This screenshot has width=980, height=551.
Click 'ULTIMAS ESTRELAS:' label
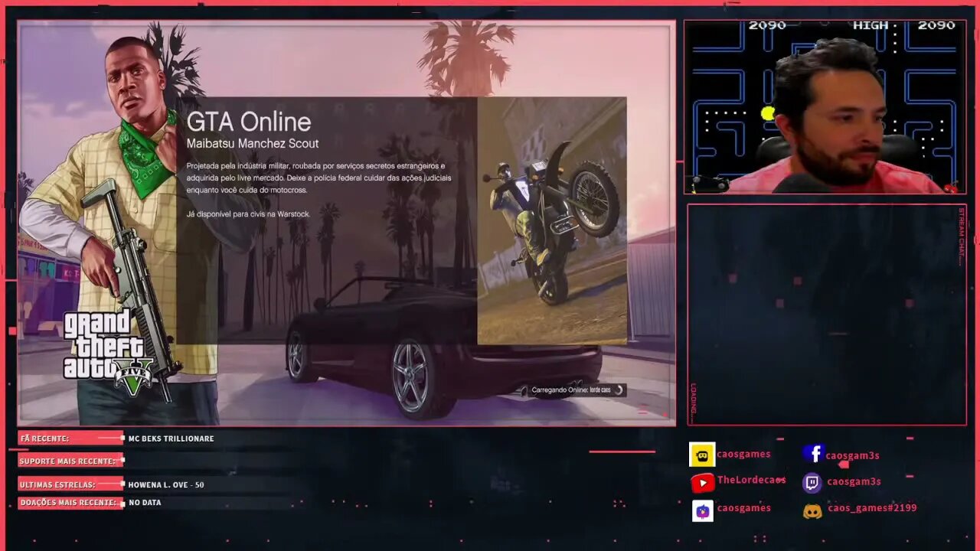point(57,484)
